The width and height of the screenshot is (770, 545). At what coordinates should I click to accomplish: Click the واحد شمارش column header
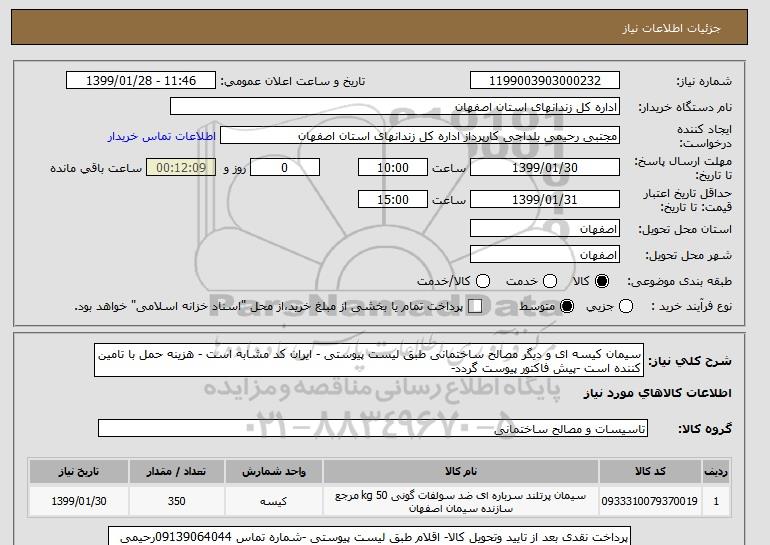274,471
